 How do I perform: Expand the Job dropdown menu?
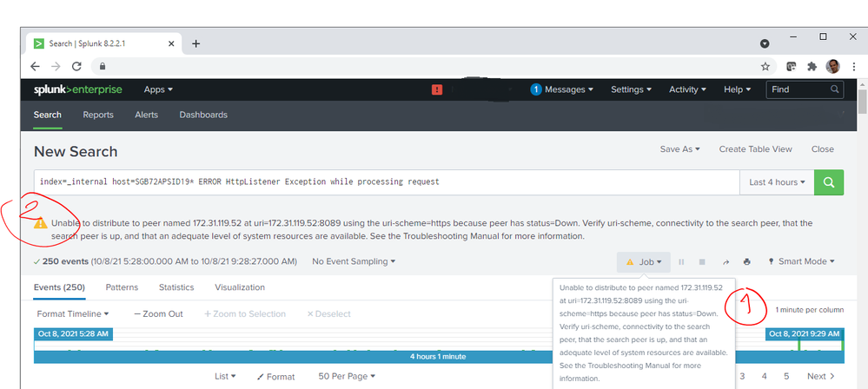[x=644, y=261]
